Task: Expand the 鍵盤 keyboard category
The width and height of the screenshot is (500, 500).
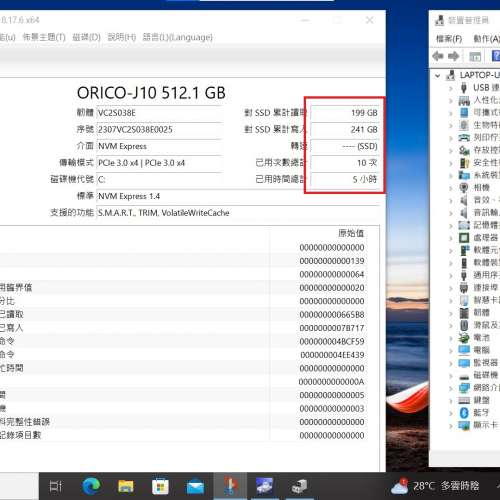Action: 451,401
